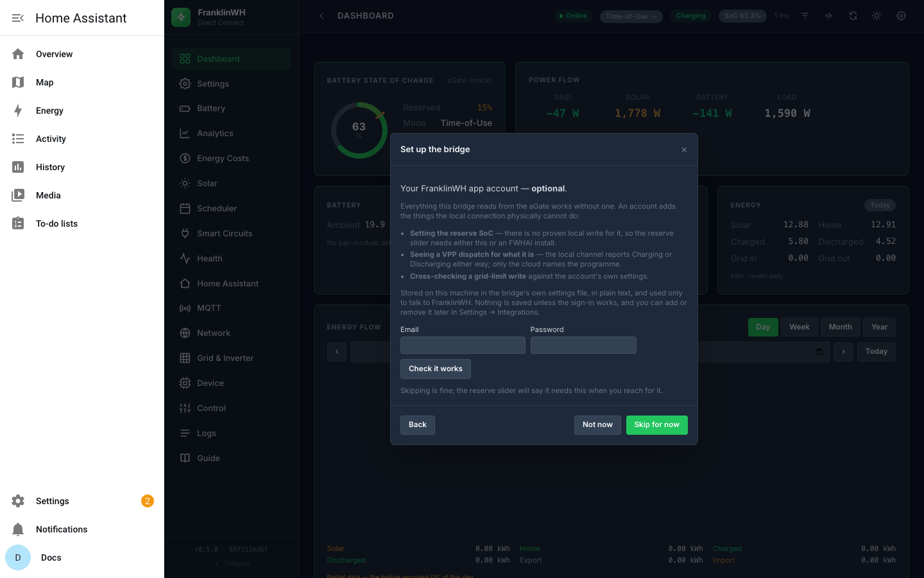Close the Set up the bridge dialog

[684, 150]
